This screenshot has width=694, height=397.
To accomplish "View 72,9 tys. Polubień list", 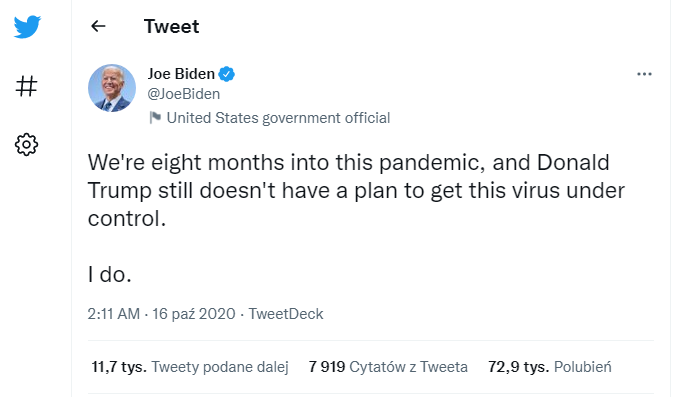I will [550, 367].
